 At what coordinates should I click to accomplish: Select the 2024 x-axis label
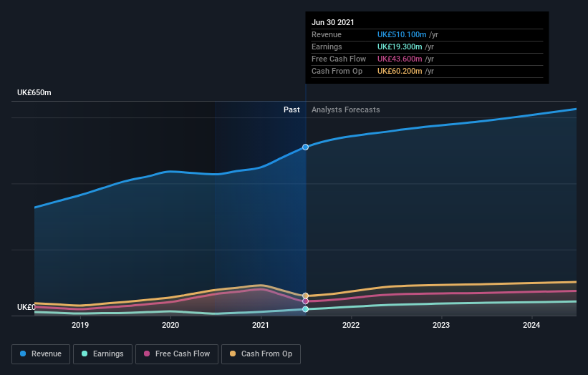pos(531,325)
